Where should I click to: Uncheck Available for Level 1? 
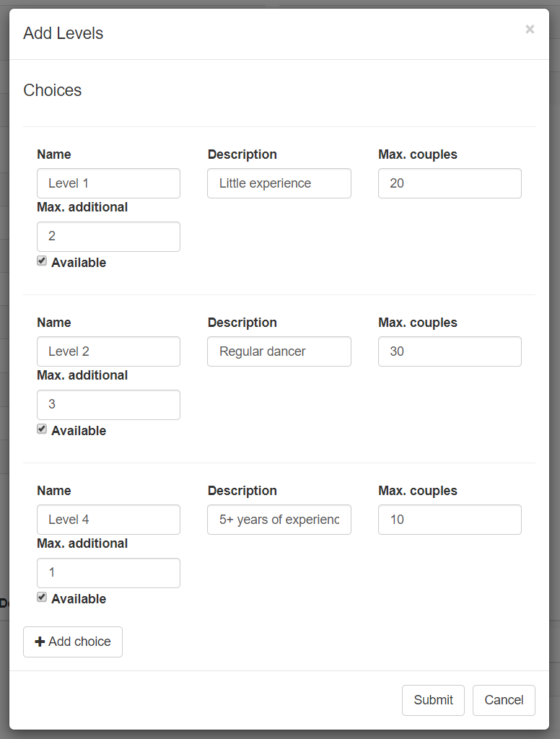pyautogui.click(x=42, y=261)
